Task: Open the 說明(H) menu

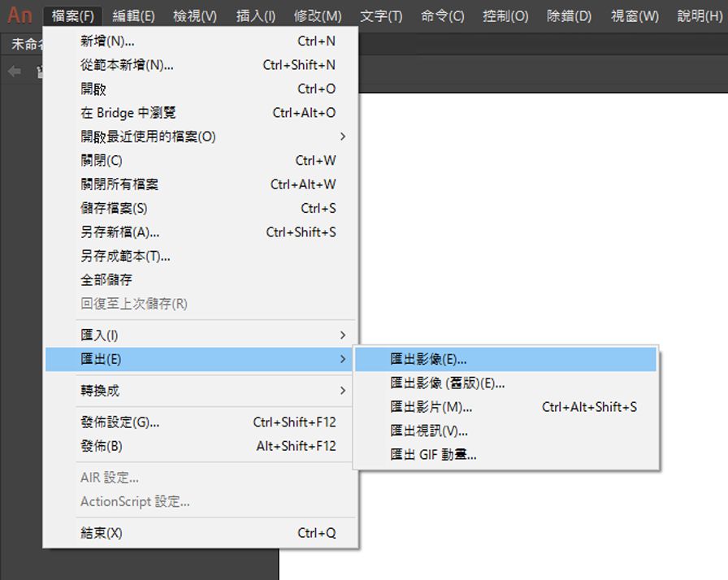Action: click(x=697, y=15)
